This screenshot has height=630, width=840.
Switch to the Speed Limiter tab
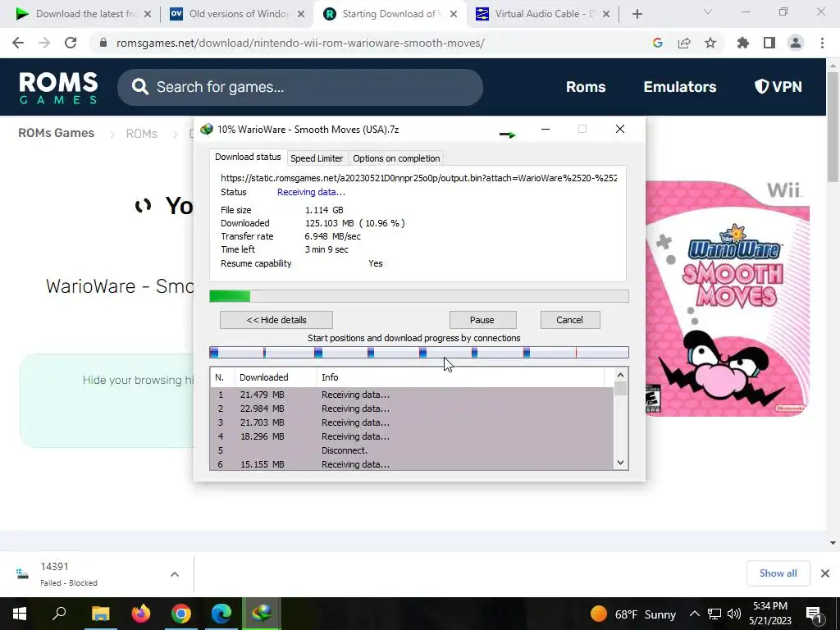pyautogui.click(x=317, y=158)
